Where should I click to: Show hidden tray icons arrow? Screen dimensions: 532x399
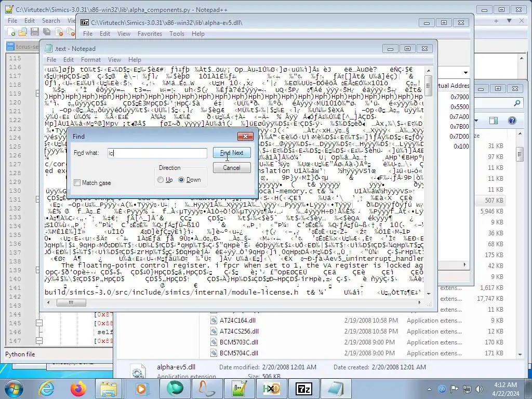tap(429, 389)
